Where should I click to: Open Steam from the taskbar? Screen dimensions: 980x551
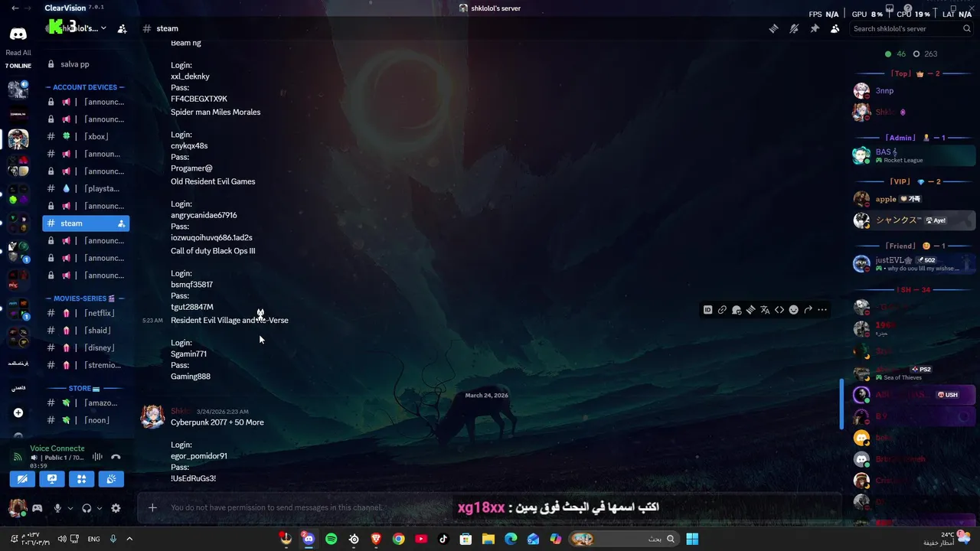pyautogui.click(x=354, y=539)
